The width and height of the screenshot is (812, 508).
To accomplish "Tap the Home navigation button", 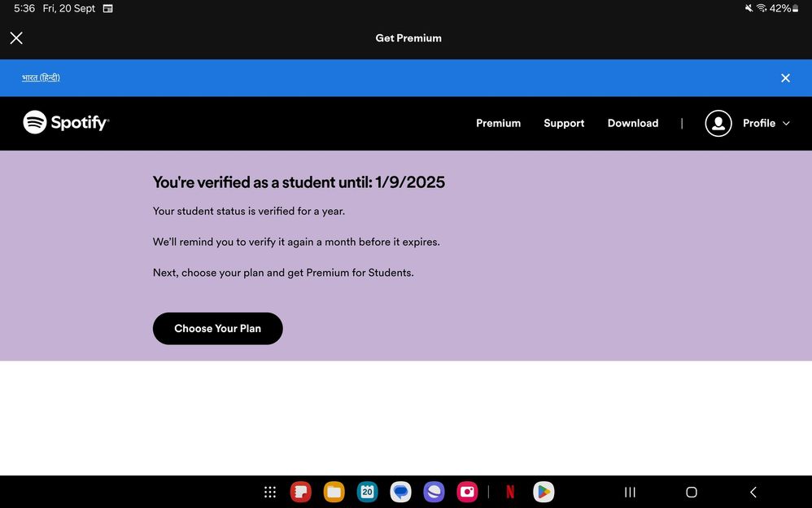I will (692, 492).
